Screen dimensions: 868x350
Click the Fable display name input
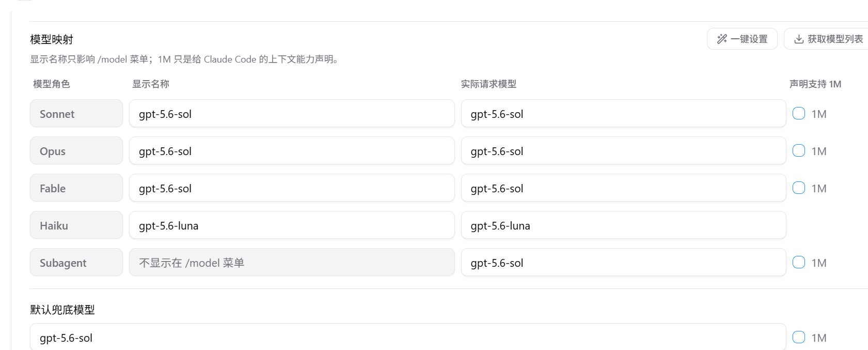coord(292,188)
